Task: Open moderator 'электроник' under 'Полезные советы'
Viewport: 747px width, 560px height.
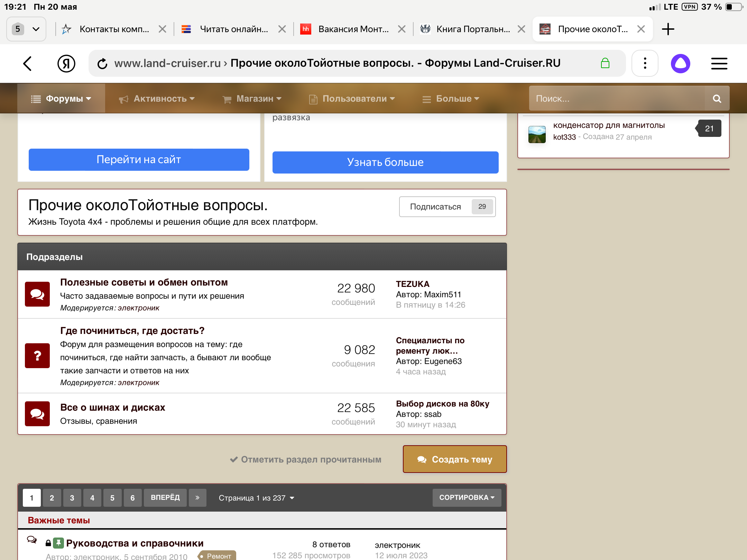Action: 139,308
